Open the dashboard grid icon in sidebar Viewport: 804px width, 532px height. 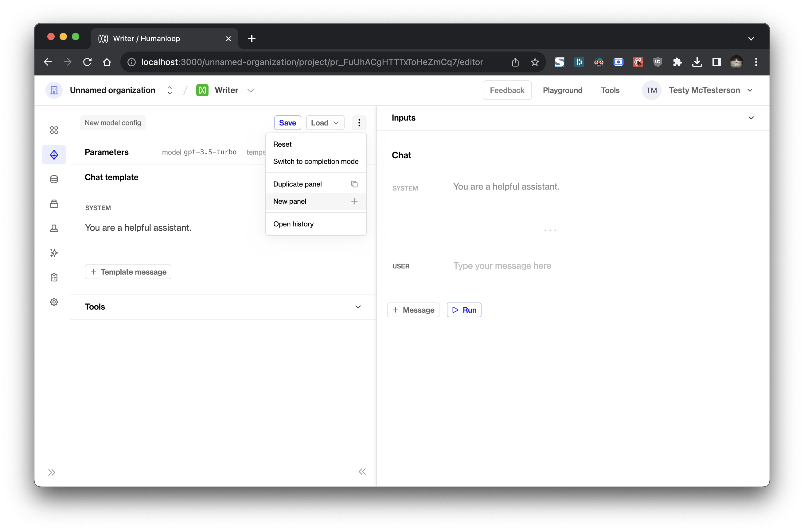click(x=54, y=130)
